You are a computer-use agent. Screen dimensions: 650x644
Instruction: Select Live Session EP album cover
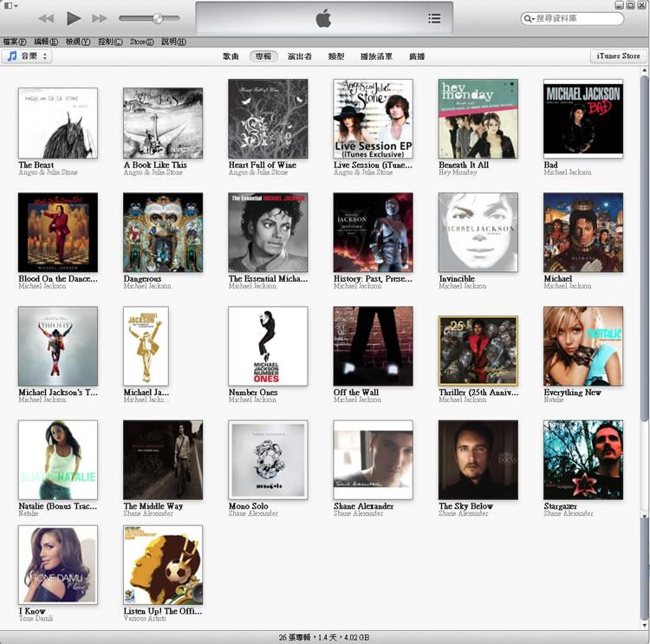point(373,119)
